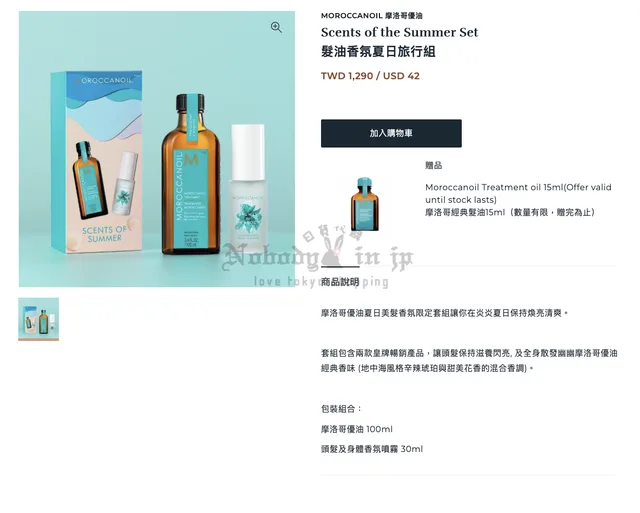640x513 pixels.
Task: Click the amber Moroccanoil bottle in photo
Action: click(x=190, y=173)
